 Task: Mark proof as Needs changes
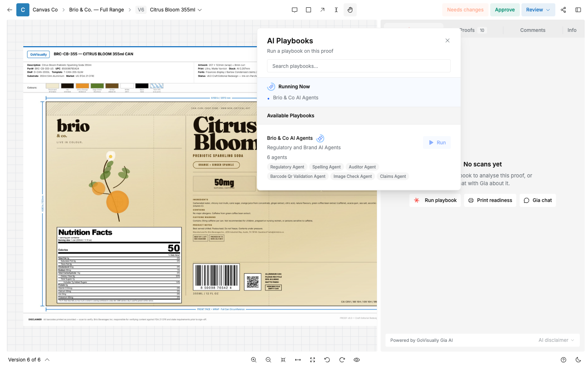(x=465, y=10)
